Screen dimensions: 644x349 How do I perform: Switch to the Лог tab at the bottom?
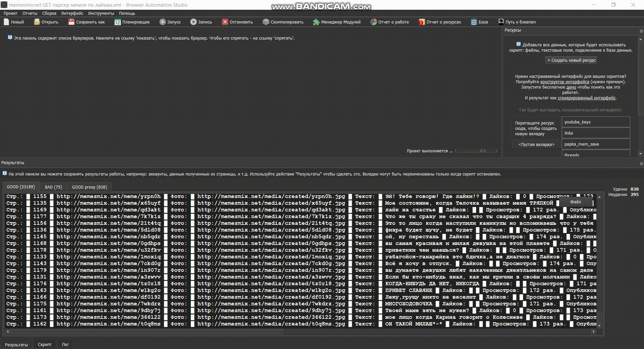point(66,344)
